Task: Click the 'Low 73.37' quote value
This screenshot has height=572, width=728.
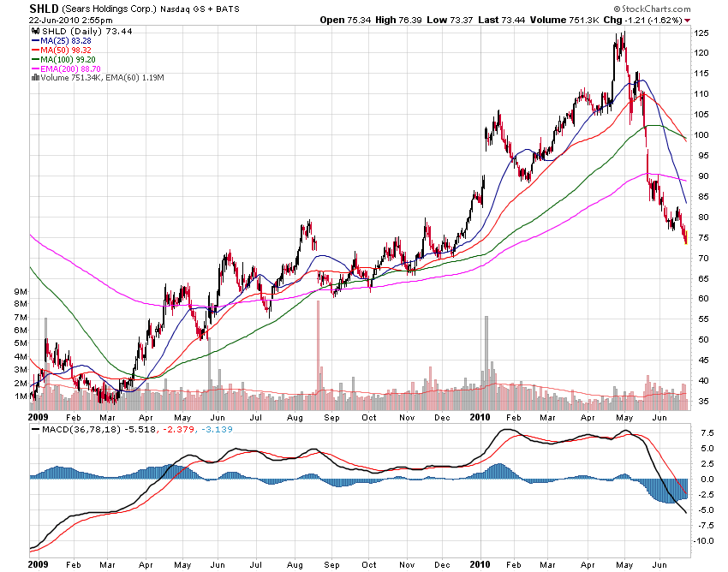Action: coord(450,20)
